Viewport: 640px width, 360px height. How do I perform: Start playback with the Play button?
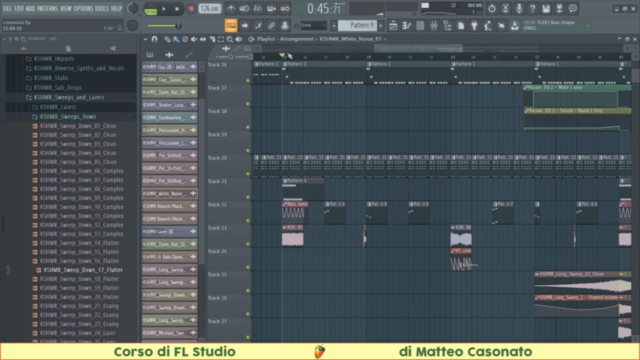click(x=164, y=9)
